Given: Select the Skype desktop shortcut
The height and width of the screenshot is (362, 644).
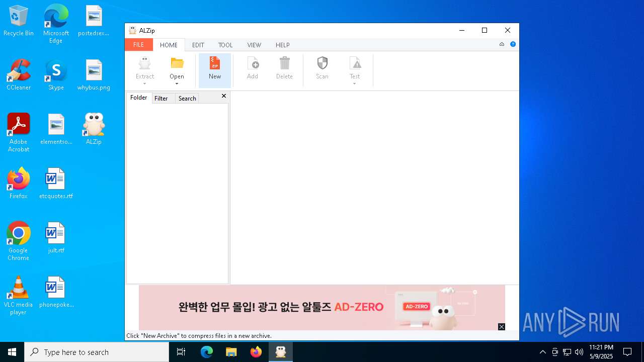Looking at the screenshot, I should [x=56, y=75].
